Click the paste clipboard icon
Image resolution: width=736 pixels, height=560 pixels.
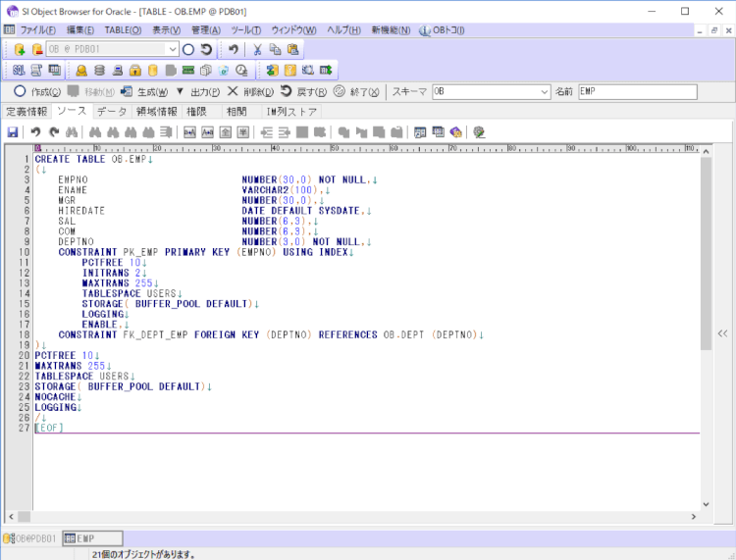[x=292, y=49]
